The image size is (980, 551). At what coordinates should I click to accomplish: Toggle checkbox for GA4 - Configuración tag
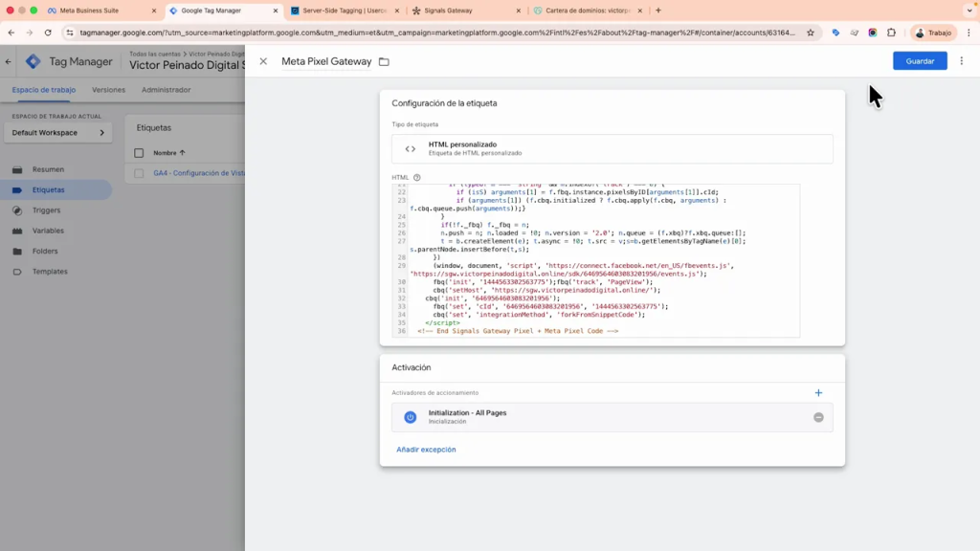coord(139,173)
